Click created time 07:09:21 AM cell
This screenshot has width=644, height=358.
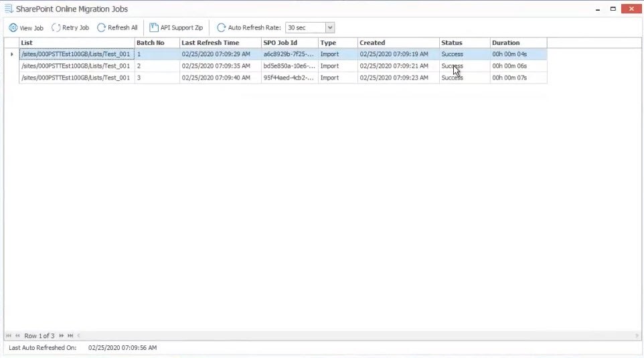coord(398,66)
